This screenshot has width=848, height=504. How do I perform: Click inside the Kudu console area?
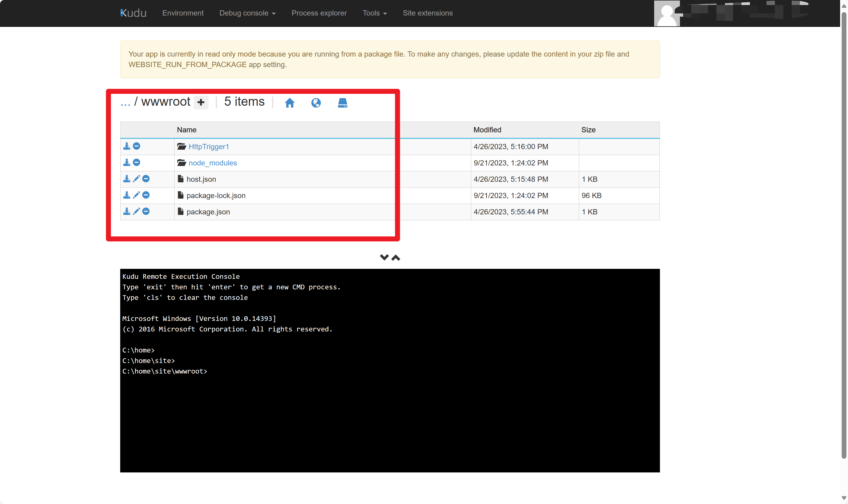coord(390,407)
